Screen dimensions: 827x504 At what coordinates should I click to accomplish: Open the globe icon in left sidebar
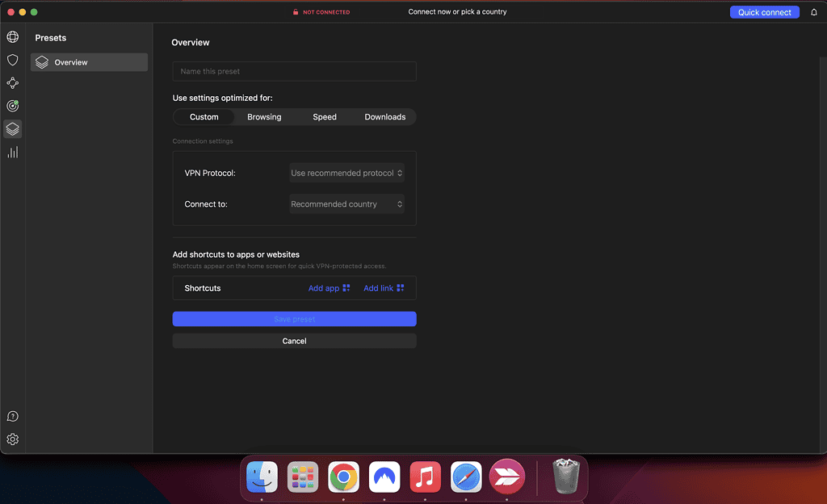12,37
